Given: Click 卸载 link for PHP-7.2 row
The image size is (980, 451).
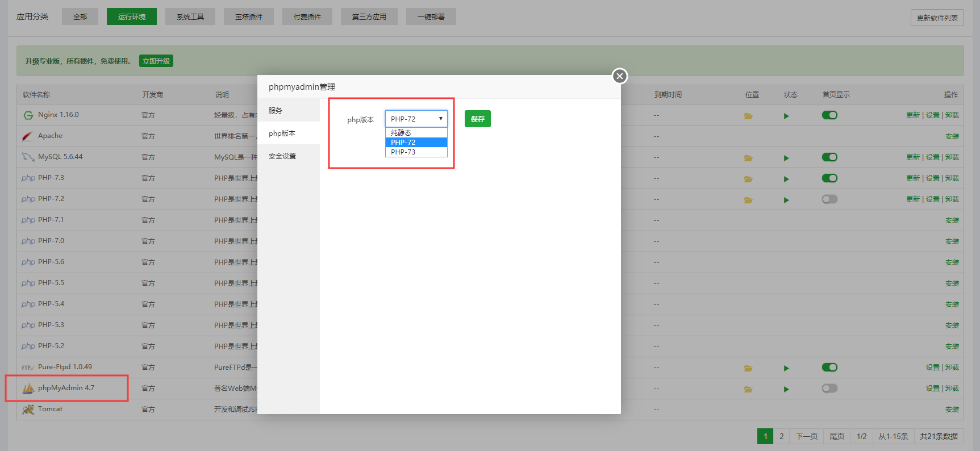Looking at the screenshot, I should tap(952, 199).
